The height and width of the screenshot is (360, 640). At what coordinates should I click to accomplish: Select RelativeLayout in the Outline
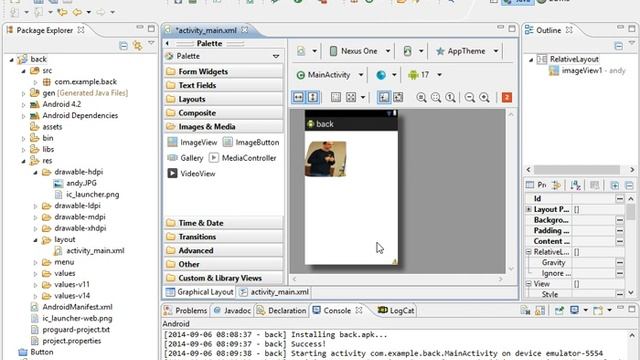pyautogui.click(x=568, y=59)
